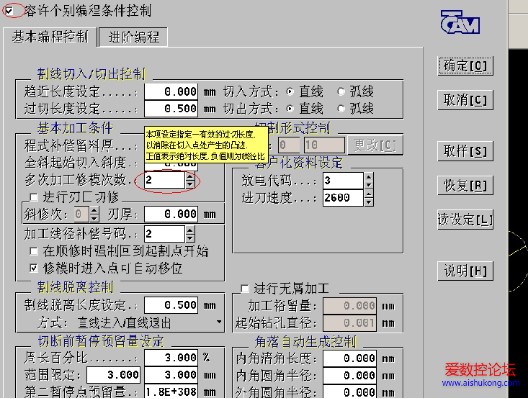
Task: Increase 放电代码 with up arrow
Action: tap(369, 177)
